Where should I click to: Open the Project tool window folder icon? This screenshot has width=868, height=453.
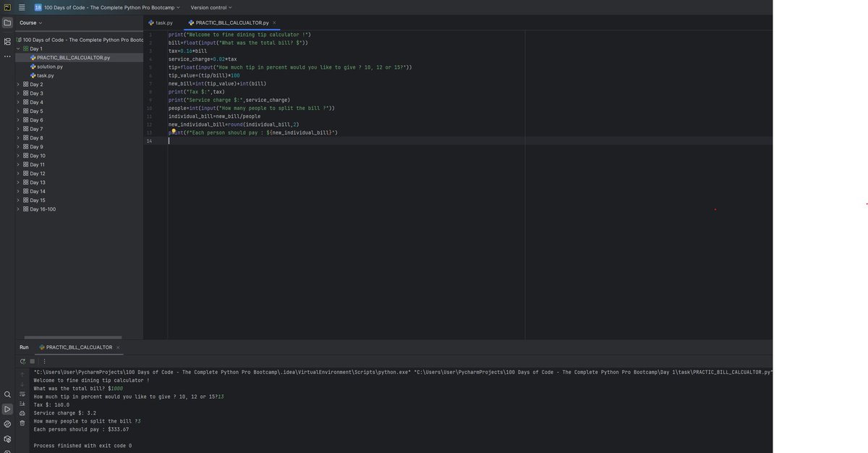[x=7, y=22]
